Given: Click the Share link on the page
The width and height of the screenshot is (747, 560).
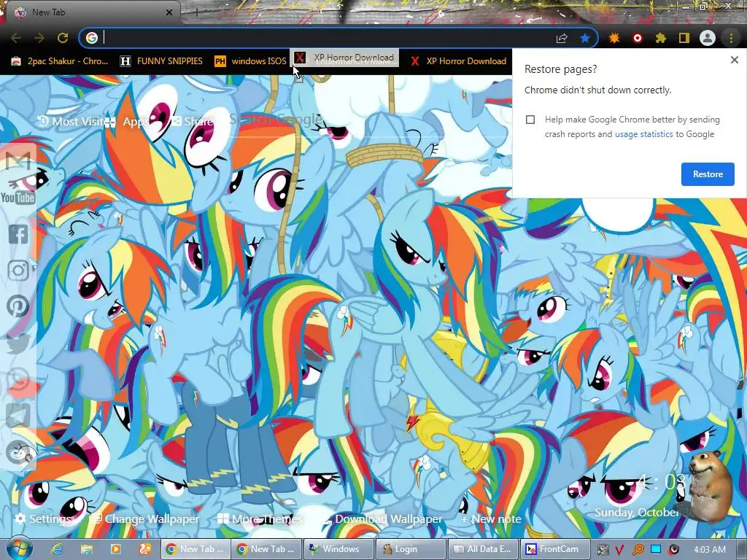Looking at the screenshot, I should (x=193, y=122).
